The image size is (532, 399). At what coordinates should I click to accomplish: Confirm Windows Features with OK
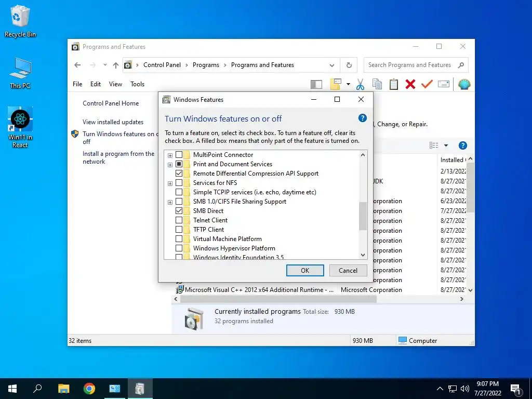tap(305, 270)
